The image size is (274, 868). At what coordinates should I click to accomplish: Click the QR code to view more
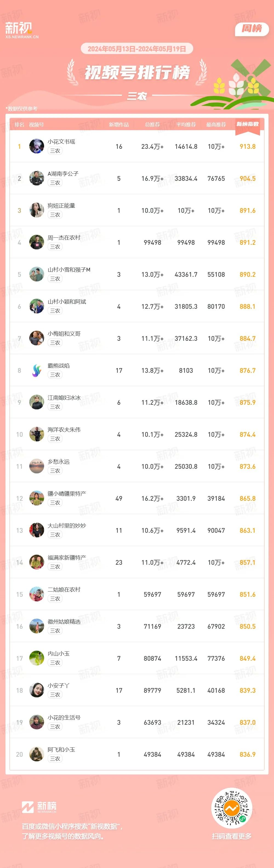pyautogui.click(x=232, y=808)
